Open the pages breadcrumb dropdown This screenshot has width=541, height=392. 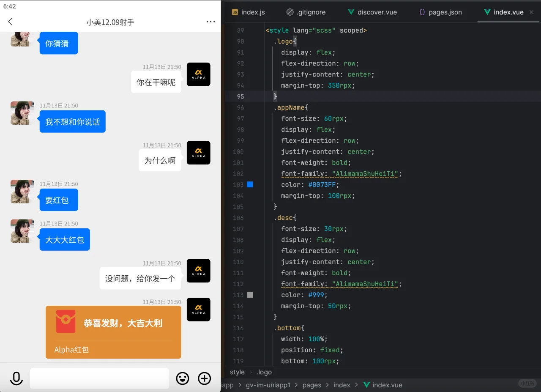coord(312,385)
